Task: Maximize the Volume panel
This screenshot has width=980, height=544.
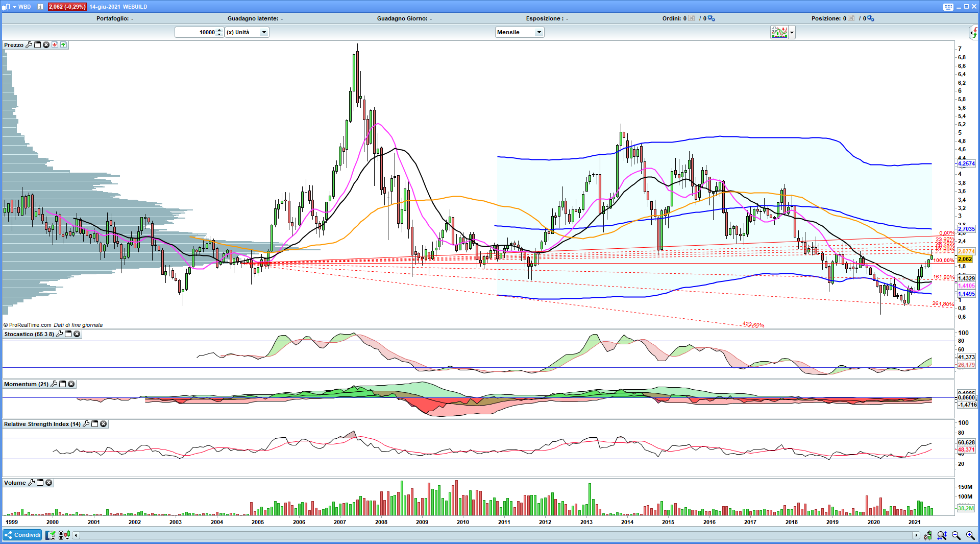Action: (40, 483)
